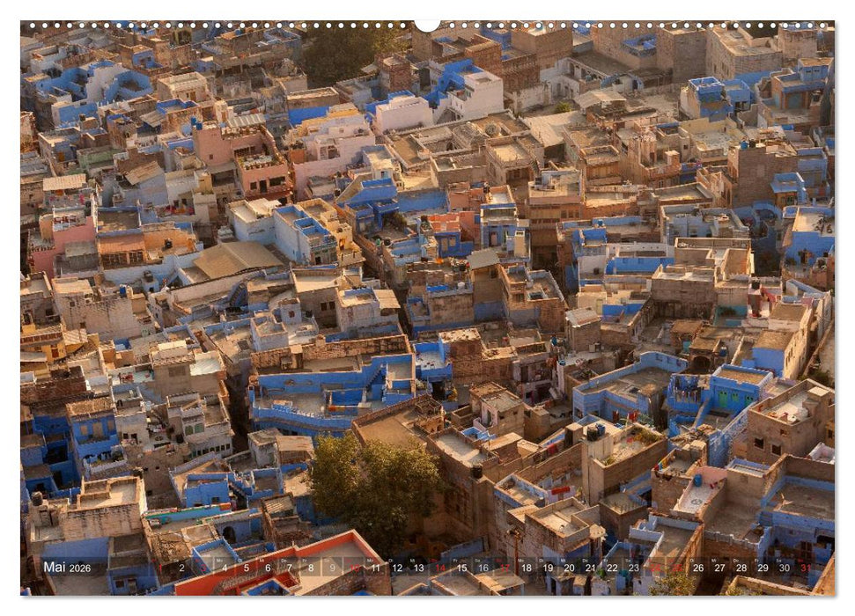The height and width of the screenshot is (616, 855).
Task: Click date 23 in the strip
Action: [x=634, y=568]
